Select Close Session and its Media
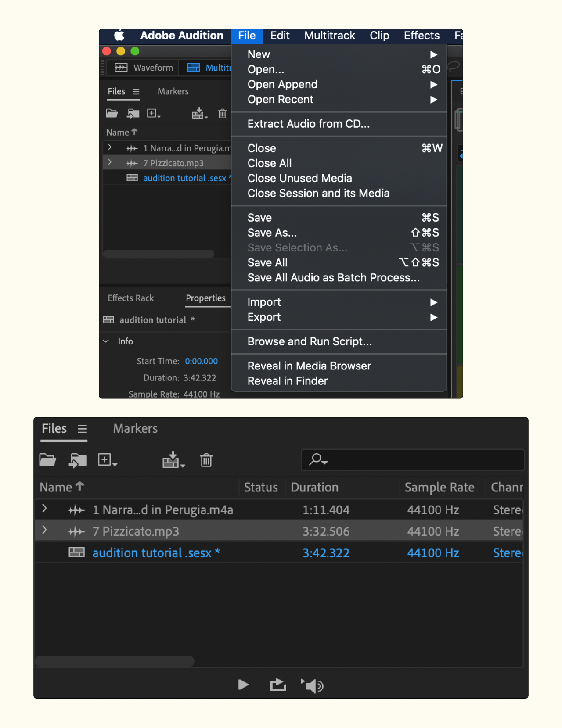The height and width of the screenshot is (728, 562). (x=339, y=193)
